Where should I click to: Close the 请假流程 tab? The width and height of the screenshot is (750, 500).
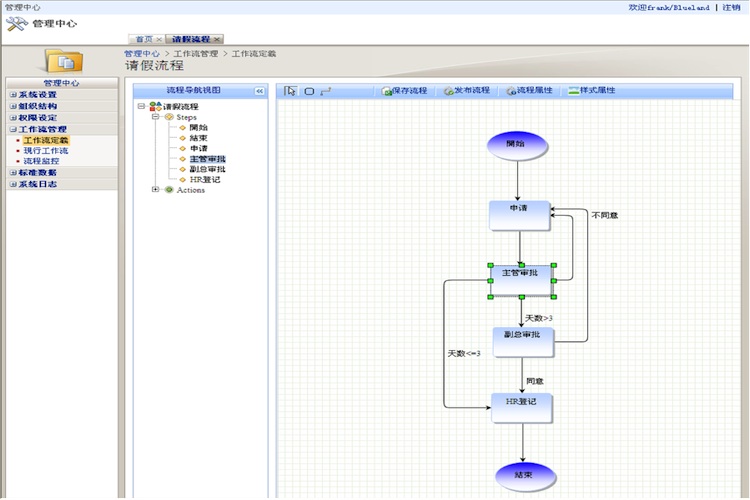tap(218, 39)
